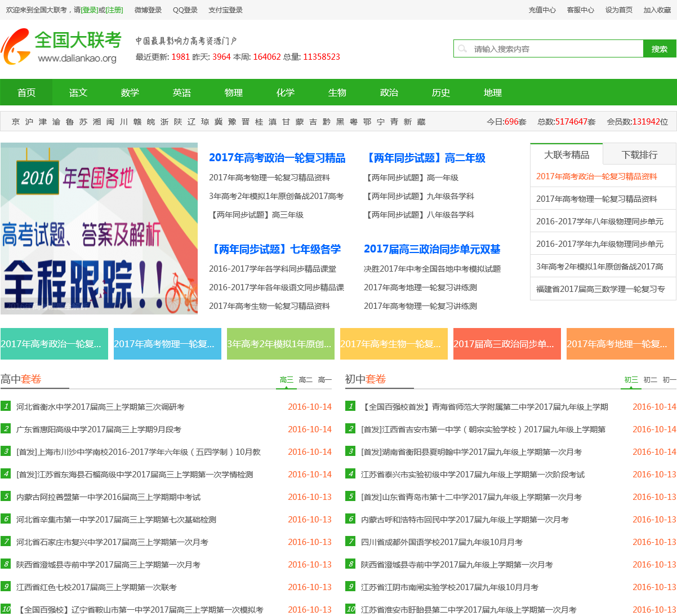Open 数学 subject in navigation bar
This screenshot has height=616, width=677.
click(x=130, y=92)
